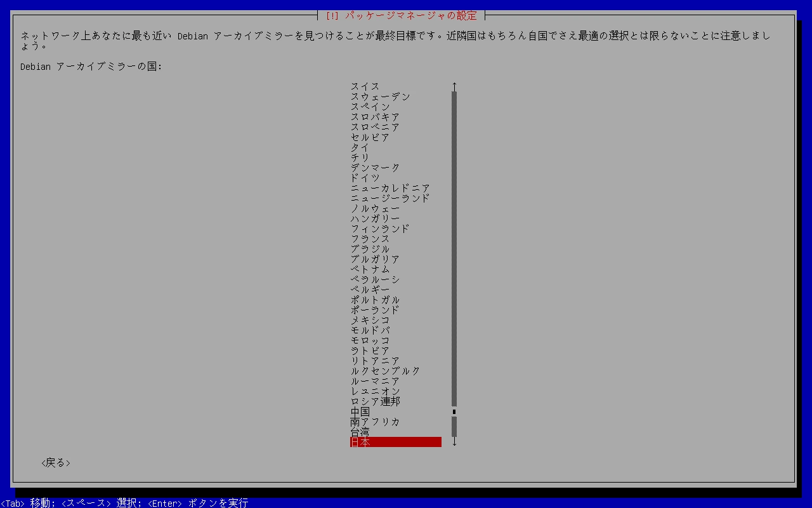Click the scrollbar down arrow
Image resolution: width=812 pixels, height=508 pixels.
point(454,442)
